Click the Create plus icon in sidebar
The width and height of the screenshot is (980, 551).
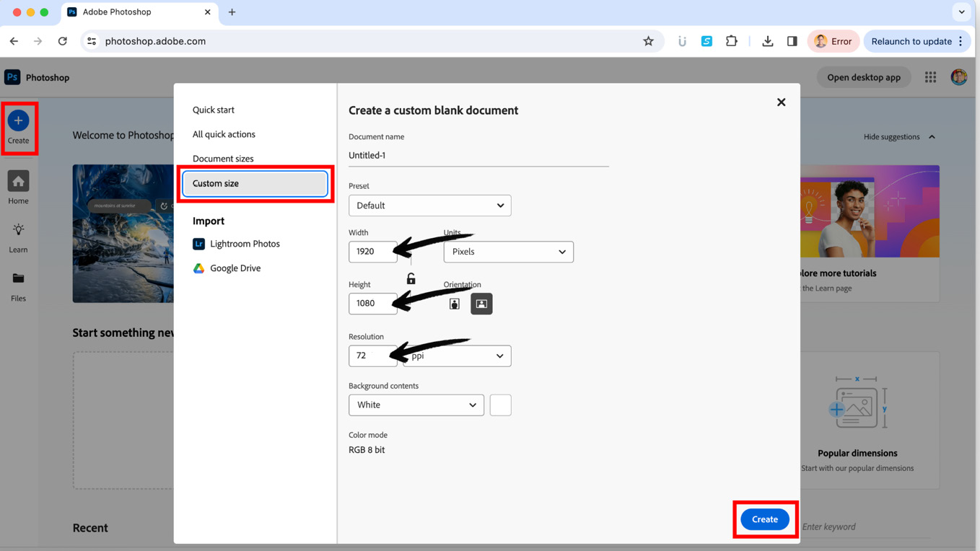(x=18, y=120)
